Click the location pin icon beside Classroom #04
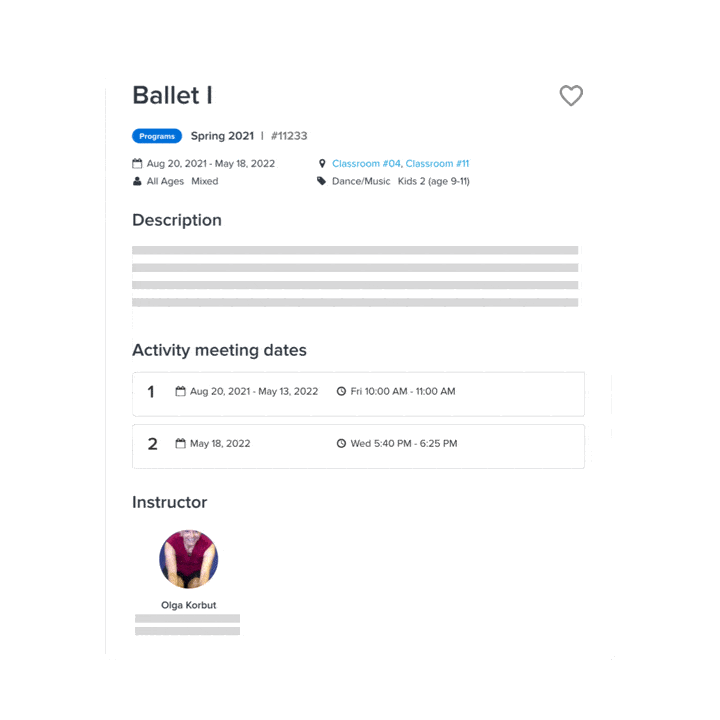Viewport: 720px width, 720px height. coord(322,163)
